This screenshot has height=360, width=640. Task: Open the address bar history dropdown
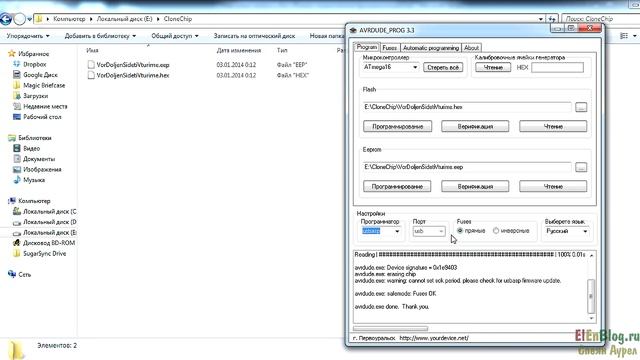[541, 19]
